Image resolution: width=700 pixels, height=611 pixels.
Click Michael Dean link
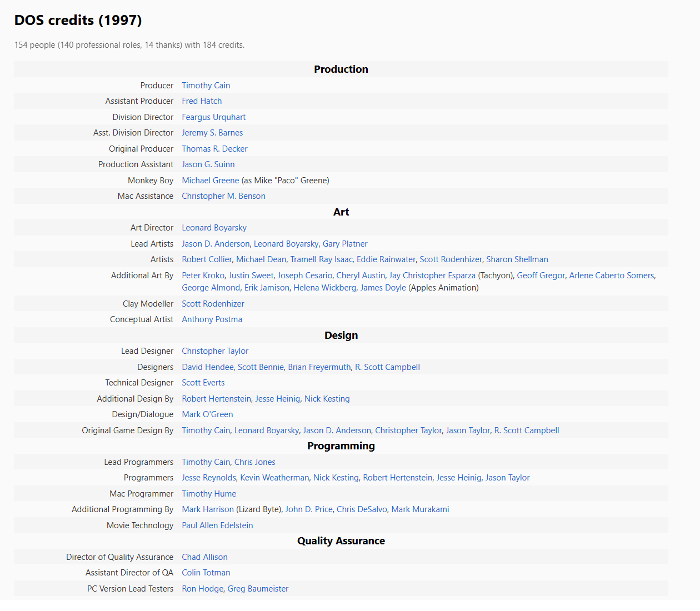click(x=261, y=259)
